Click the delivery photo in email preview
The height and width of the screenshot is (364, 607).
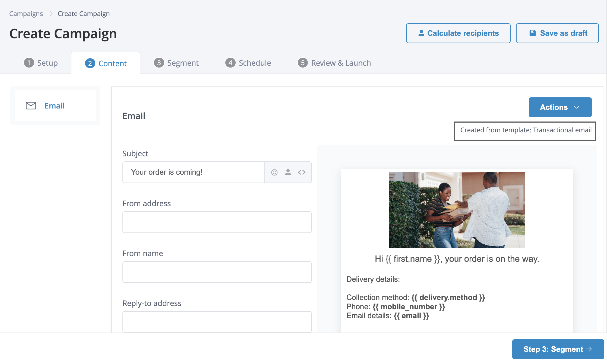pos(457,210)
